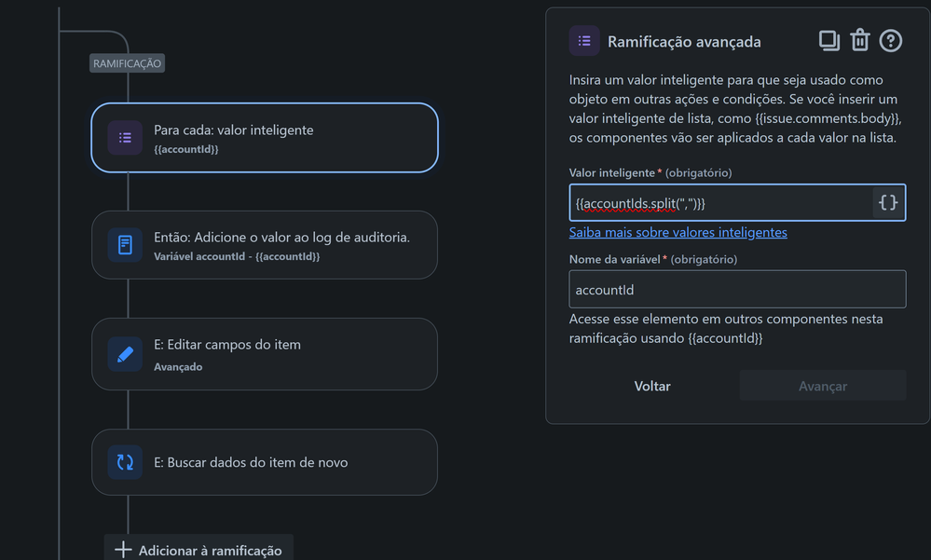This screenshot has width=931, height=560.
Task: Click the list icon beside Ramificação avançada title
Action: (583, 40)
